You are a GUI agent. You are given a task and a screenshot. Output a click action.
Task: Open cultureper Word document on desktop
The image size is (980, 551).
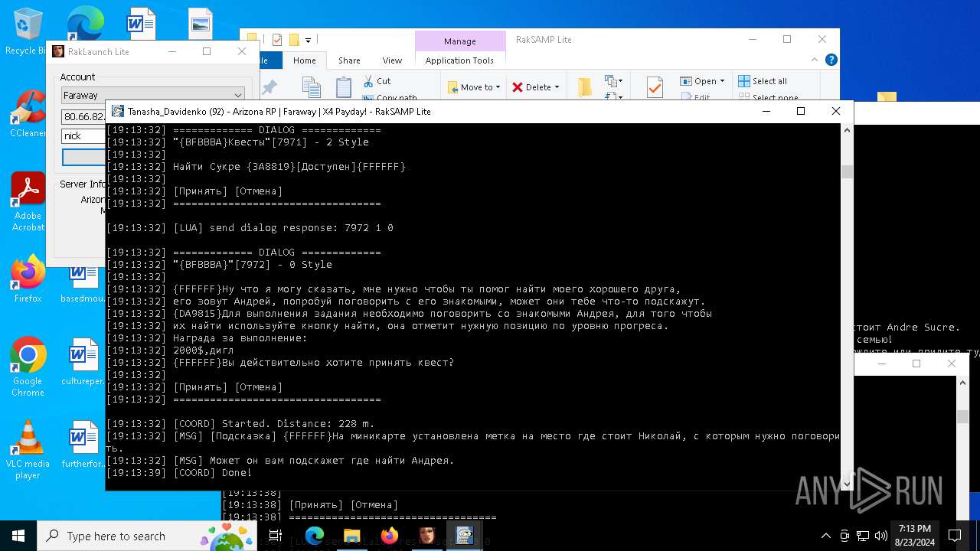pos(83,362)
